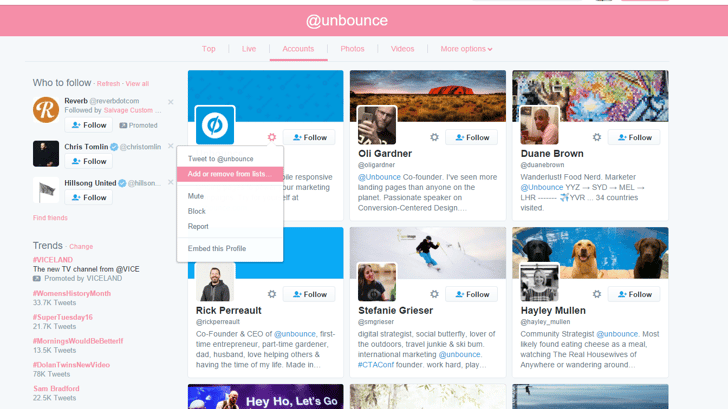The image size is (728, 409).
Task: Choose Tweet to @unbounce menu item
Action: click(x=230, y=159)
